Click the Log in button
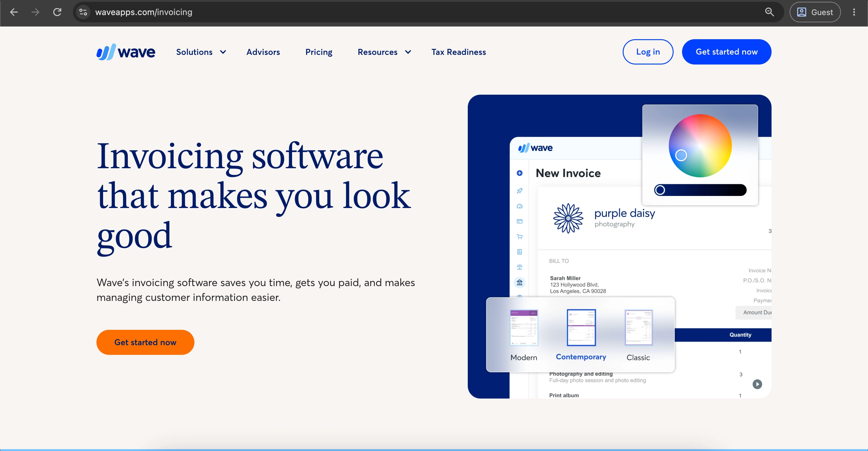Viewport: 868px width, 451px height. click(x=648, y=52)
